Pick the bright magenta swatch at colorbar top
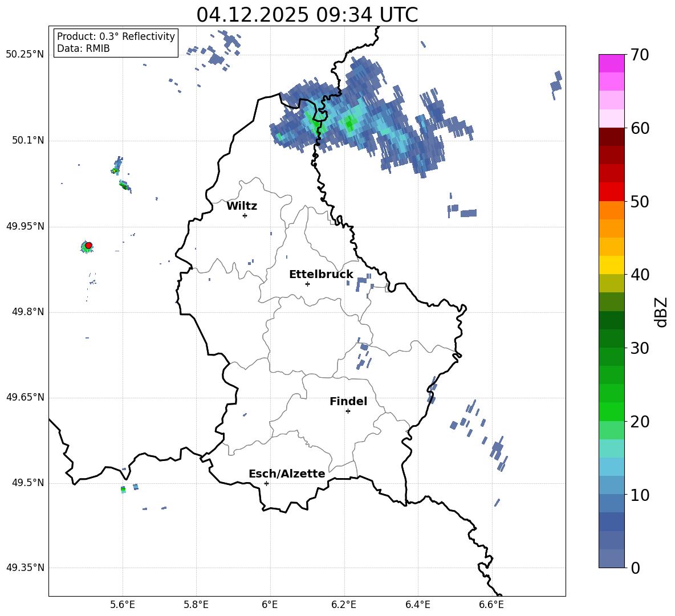This screenshot has height=616, width=675. (611, 64)
